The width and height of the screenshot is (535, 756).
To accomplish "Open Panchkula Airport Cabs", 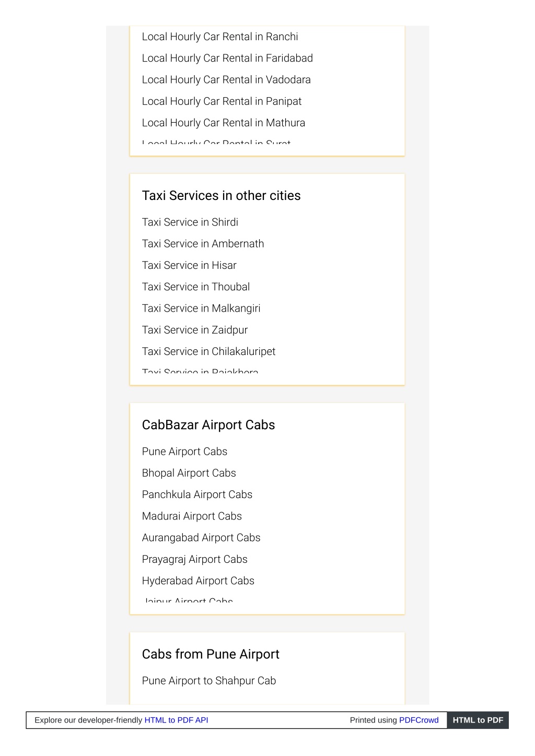I will [197, 494].
